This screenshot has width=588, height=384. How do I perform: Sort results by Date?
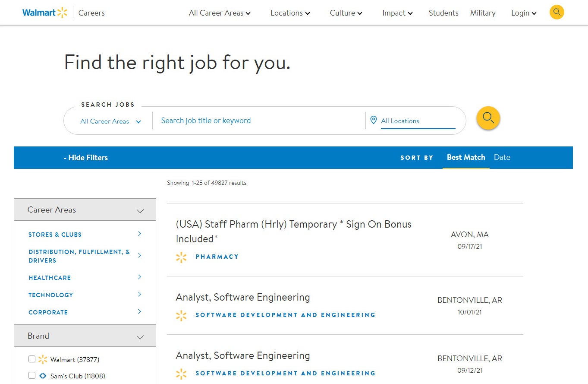click(502, 157)
